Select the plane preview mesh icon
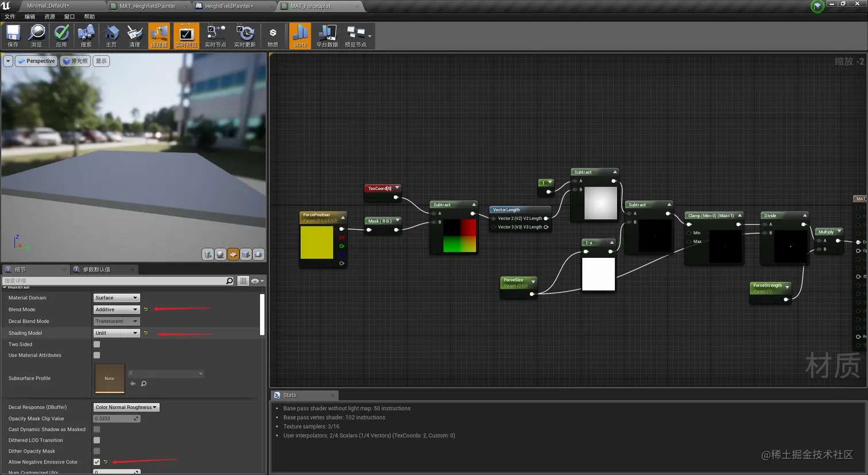868x475 pixels. pyautogui.click(x=233, y=254)
